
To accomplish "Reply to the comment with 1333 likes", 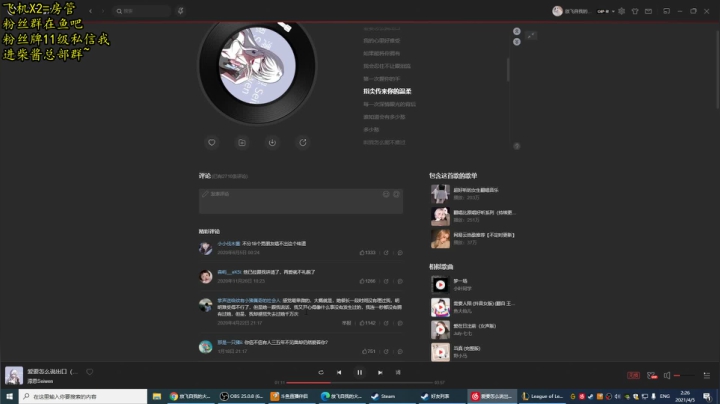I will (400, 253).
